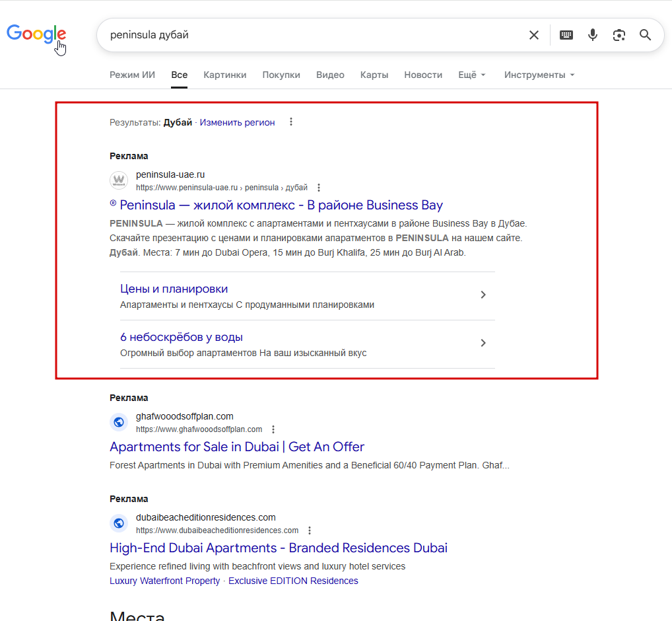The height and width of the screenshot is (621, 672).
Task: Click into the search input field
Action: coord(310,35)
